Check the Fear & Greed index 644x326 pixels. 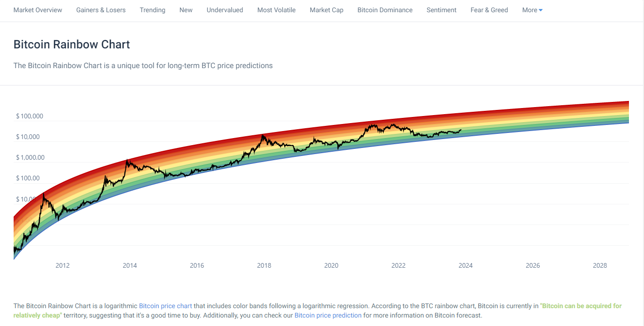coord(489,10)
